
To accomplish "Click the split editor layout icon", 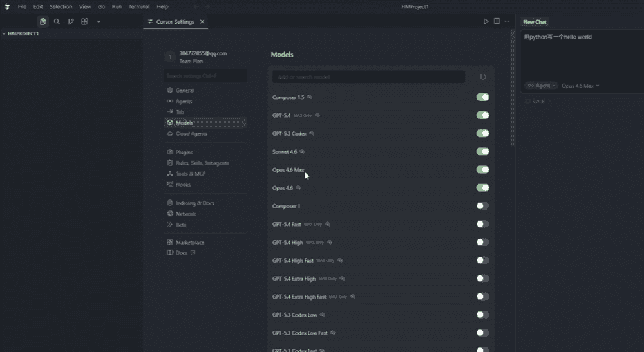I will coord(497,21).
